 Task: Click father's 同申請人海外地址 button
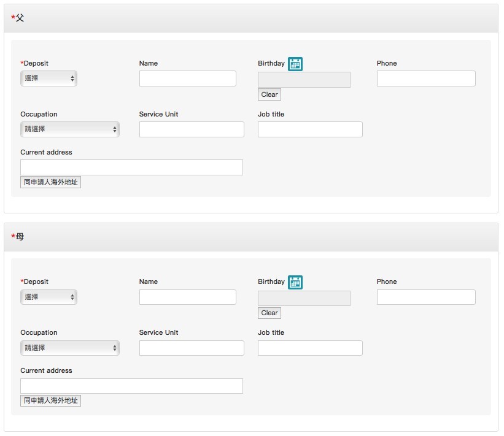[x=50, y=182]
